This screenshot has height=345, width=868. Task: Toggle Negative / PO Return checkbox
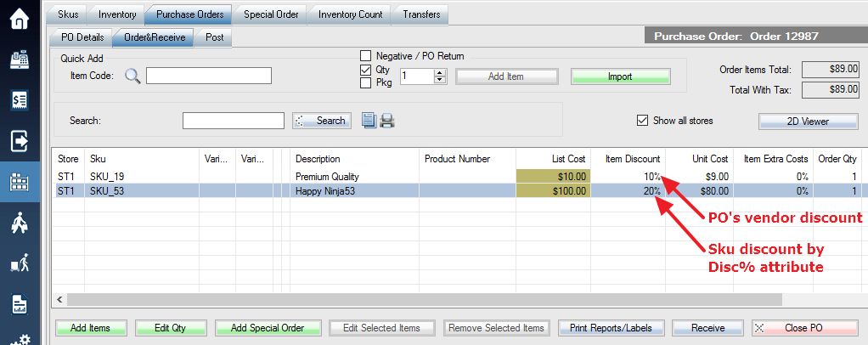(x=365, y=56)
